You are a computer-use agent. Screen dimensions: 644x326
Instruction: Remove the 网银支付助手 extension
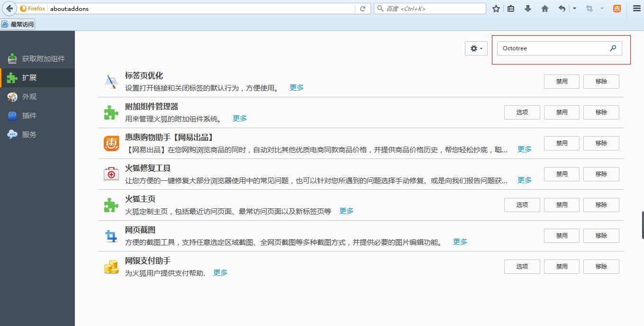[601, 267]
